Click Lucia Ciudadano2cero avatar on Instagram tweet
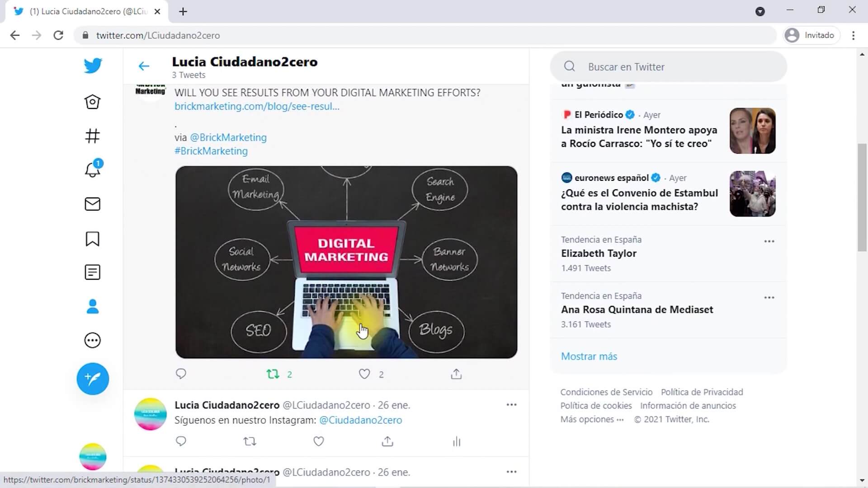Image resolution: width=868 pixels, height=488 pixels. pos(151,414)
